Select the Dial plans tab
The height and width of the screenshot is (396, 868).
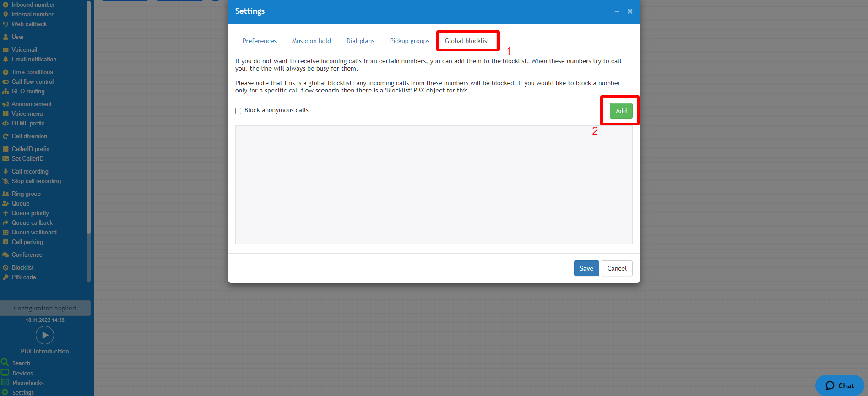click(360, 41)
